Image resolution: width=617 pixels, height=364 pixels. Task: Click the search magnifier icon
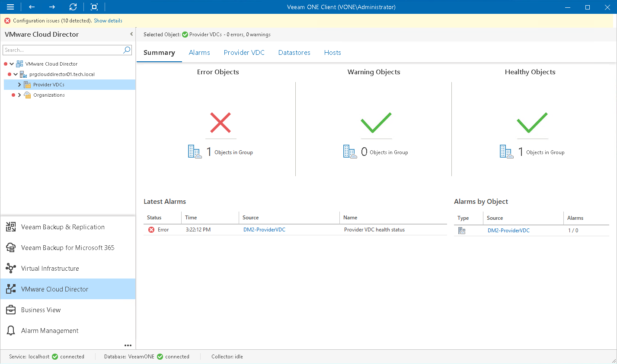(127, 50)
